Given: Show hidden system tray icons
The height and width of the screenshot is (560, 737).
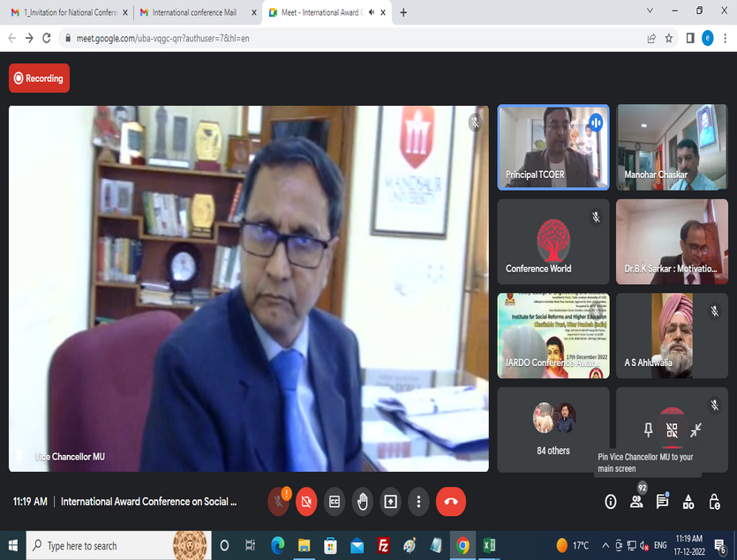Looking at the screenshot, I should (605, 545).
